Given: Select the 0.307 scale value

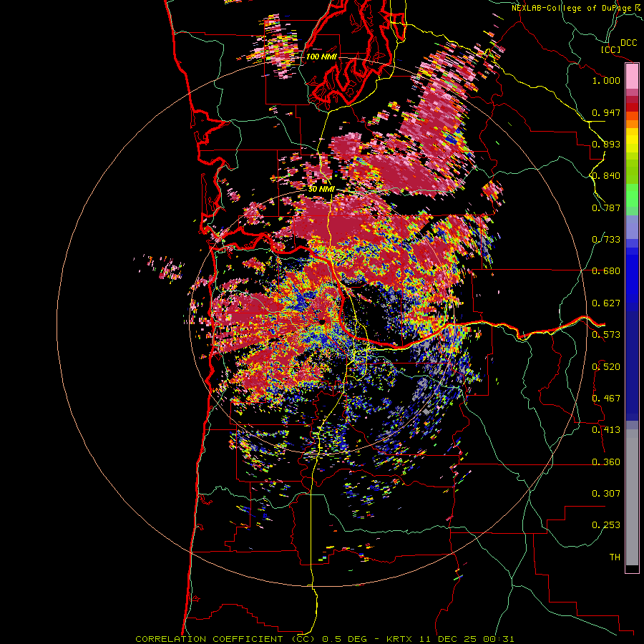Looking at the screenshot, I should tap(606, 494).
